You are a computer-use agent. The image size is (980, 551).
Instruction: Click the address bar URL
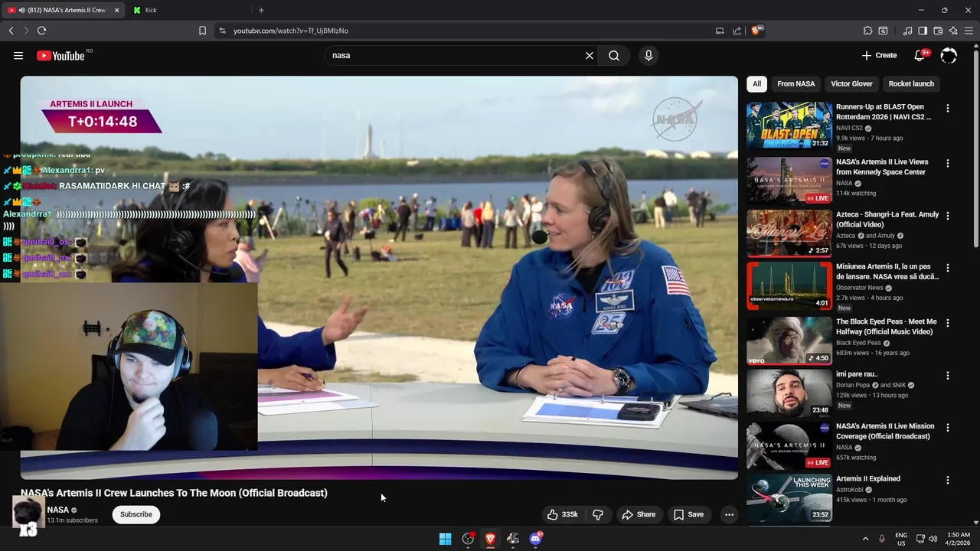291,31
